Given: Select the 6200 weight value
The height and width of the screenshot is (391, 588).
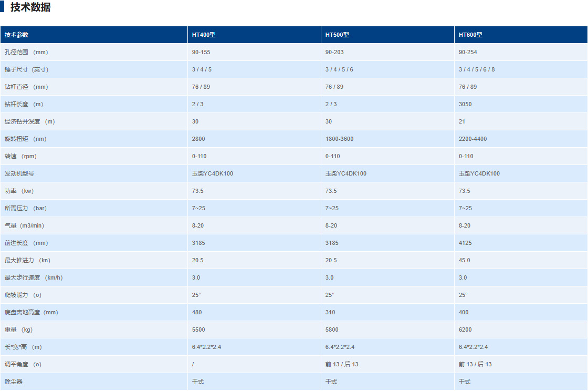Looking at the screenshot, I should 465,330.
